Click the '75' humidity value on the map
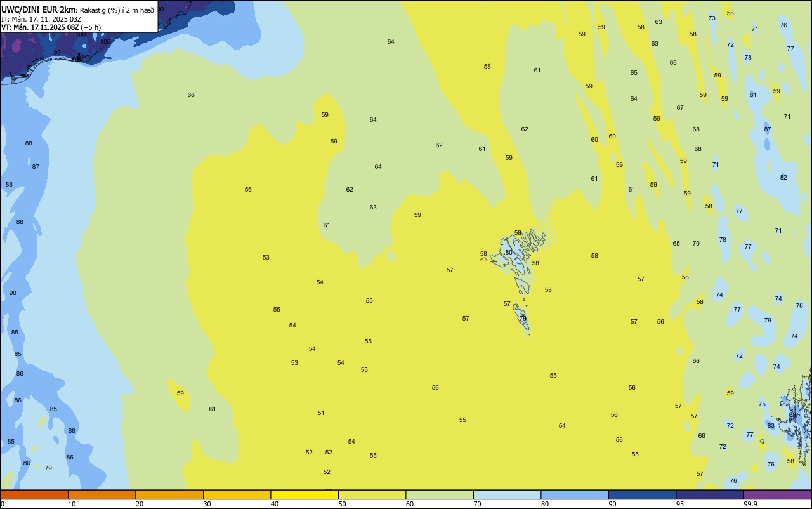Viewport: 812px width, 509px height. tap(762, 404)
